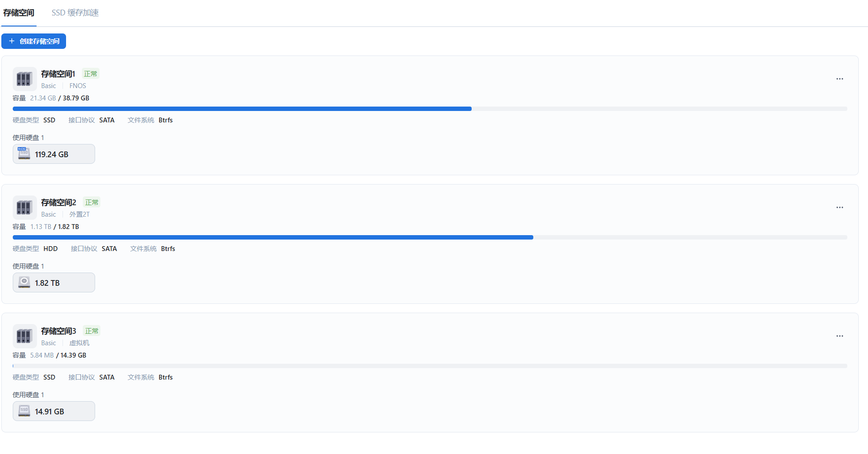This screenshot has height=454, width=868.
Task: Click the SSD disk icon for 119.24 GB
Action: [24, 154]
